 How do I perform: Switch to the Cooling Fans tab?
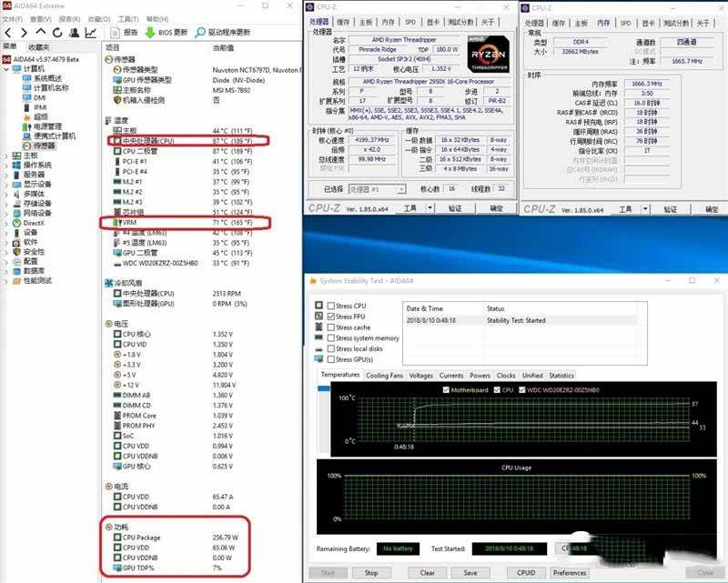point(384,375)
